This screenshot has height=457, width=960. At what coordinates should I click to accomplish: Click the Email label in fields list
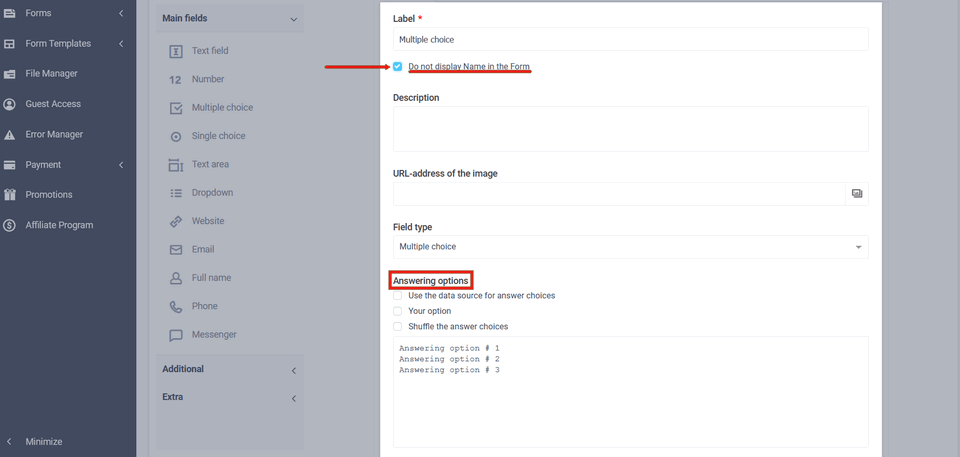[x=203, y=250]
